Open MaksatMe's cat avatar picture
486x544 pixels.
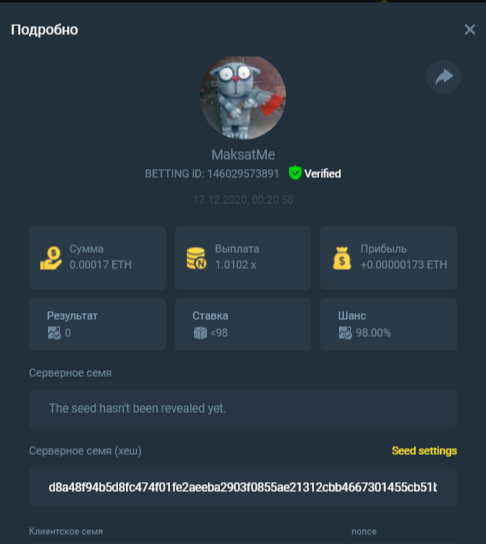[x=243, y=98]
